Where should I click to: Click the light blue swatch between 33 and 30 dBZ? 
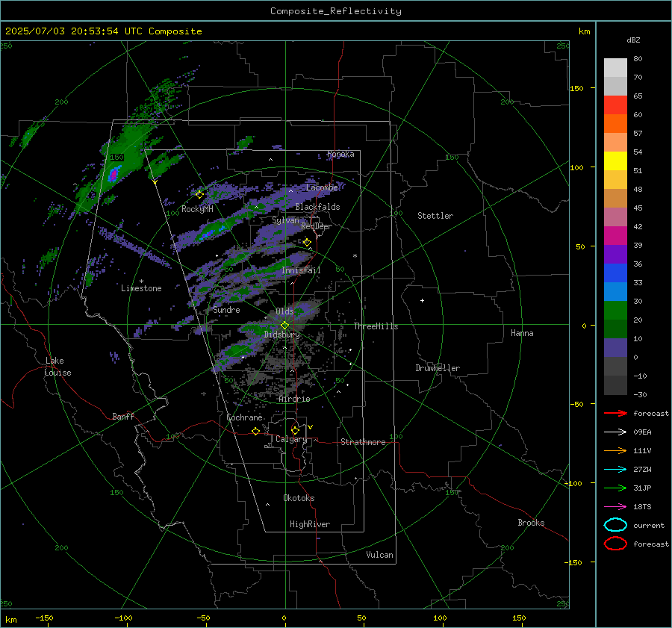pos(615,292)
